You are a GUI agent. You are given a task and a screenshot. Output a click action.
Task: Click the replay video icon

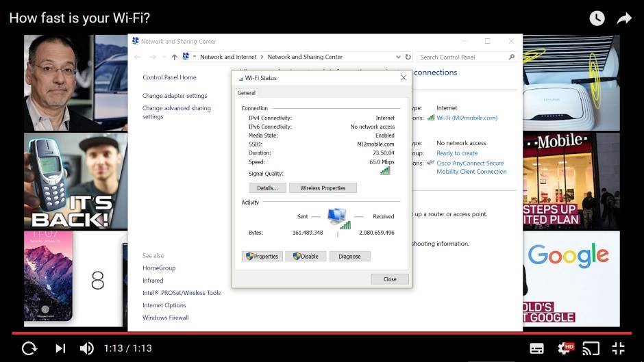click(29, 348)
